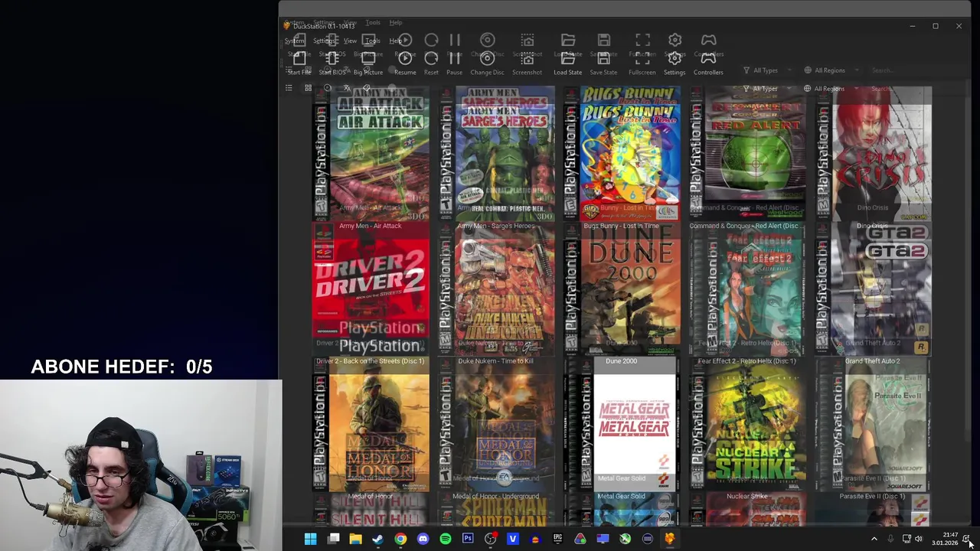Open the Tools menu

point(372,41)
